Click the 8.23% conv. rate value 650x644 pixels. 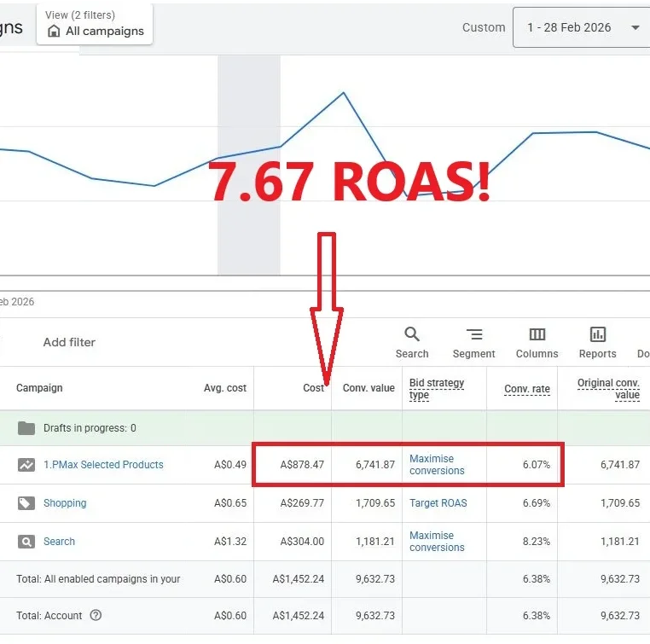point(536,542)
